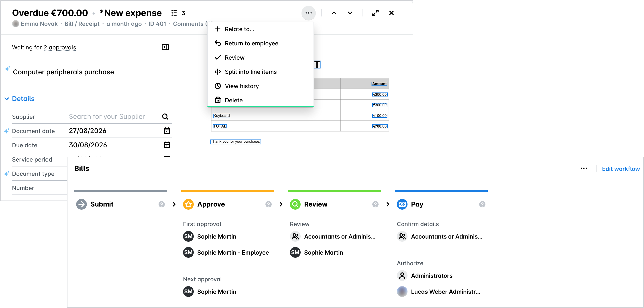The height and width of the screenshot is (308, 644).
Task: Click Lucas Weber avatar under Authorize
Action: pyautogui.click(x=402, y=292)
